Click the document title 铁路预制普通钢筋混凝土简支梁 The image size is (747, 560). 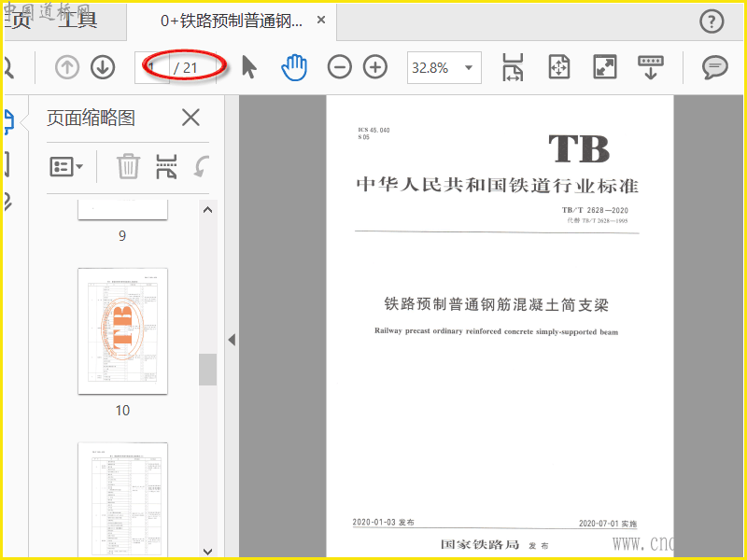pyautogui.click(x=497, y=304)
